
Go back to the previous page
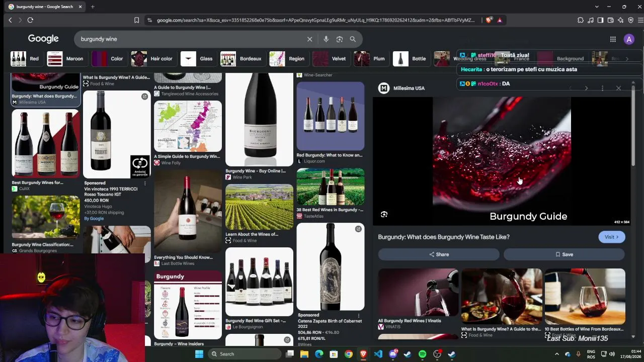tap(10, 20)
